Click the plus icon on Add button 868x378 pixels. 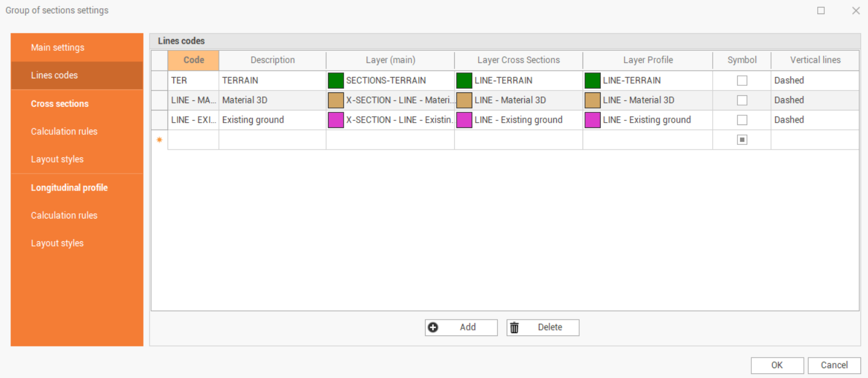point(433,328)
